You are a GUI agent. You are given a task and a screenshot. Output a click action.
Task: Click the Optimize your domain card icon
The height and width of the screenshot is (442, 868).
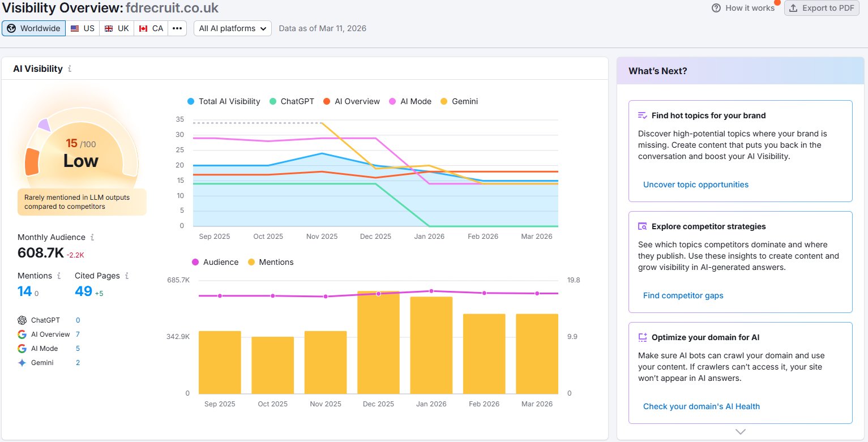tap(643, 337)
